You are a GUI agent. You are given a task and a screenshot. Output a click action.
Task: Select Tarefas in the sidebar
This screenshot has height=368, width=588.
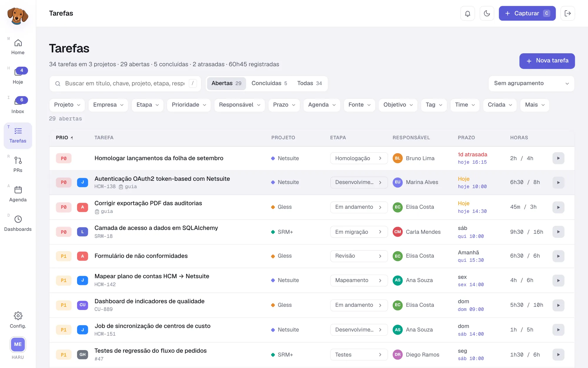(x=18, y=135)
